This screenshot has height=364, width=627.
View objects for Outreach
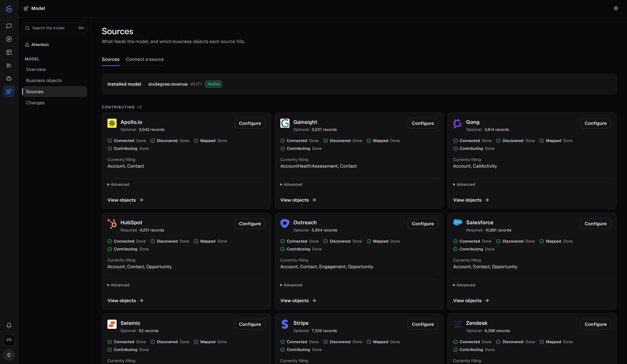click(298, 301)
